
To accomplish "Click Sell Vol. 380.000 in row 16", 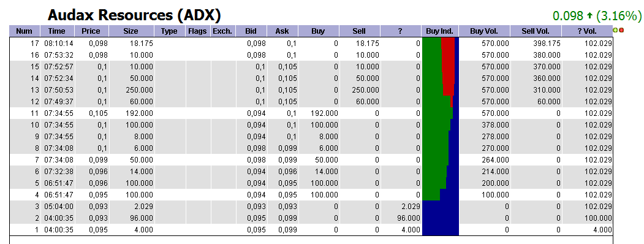I will pyautogui.click(x=547, y=55).
